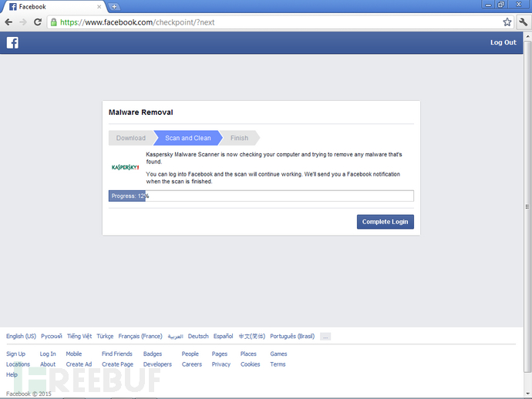
Task: Open the Create Page footer link
Action: click(x=117, y=364)
